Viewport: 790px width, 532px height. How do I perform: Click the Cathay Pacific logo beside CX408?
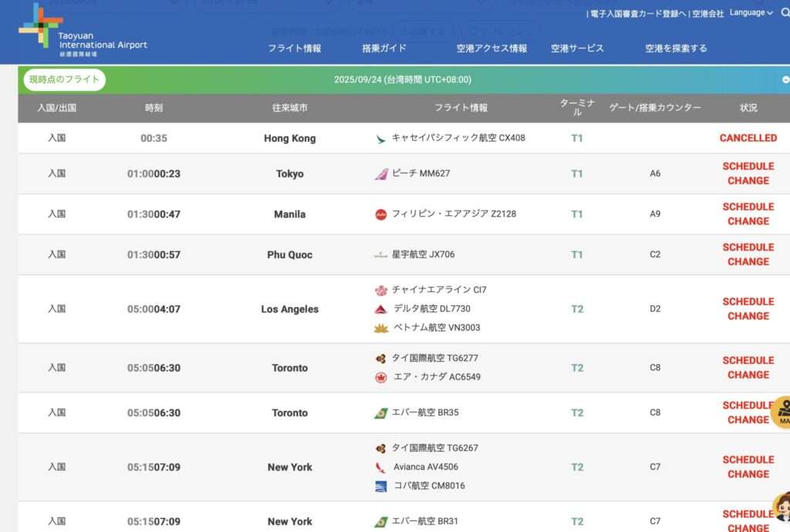[381, 139]
